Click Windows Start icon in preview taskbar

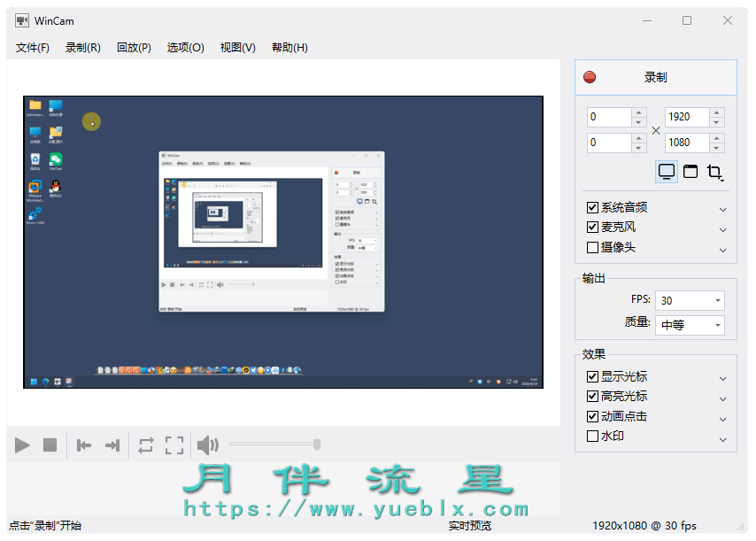point(34,382)
